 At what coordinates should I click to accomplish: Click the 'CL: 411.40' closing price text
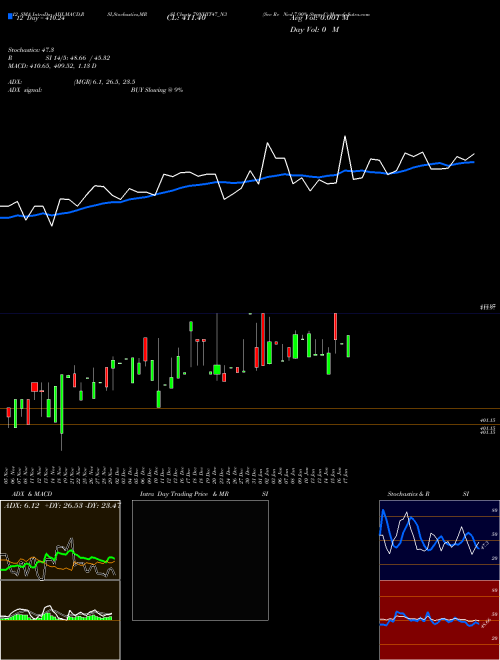(186, 19)
